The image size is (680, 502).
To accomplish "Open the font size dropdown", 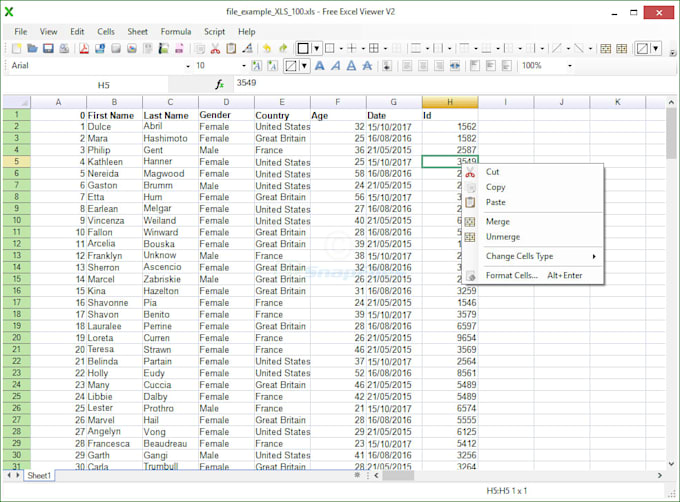I will pos(244,66).
